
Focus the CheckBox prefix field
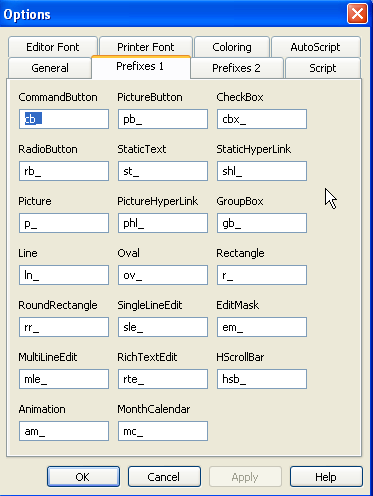(262, 119)
